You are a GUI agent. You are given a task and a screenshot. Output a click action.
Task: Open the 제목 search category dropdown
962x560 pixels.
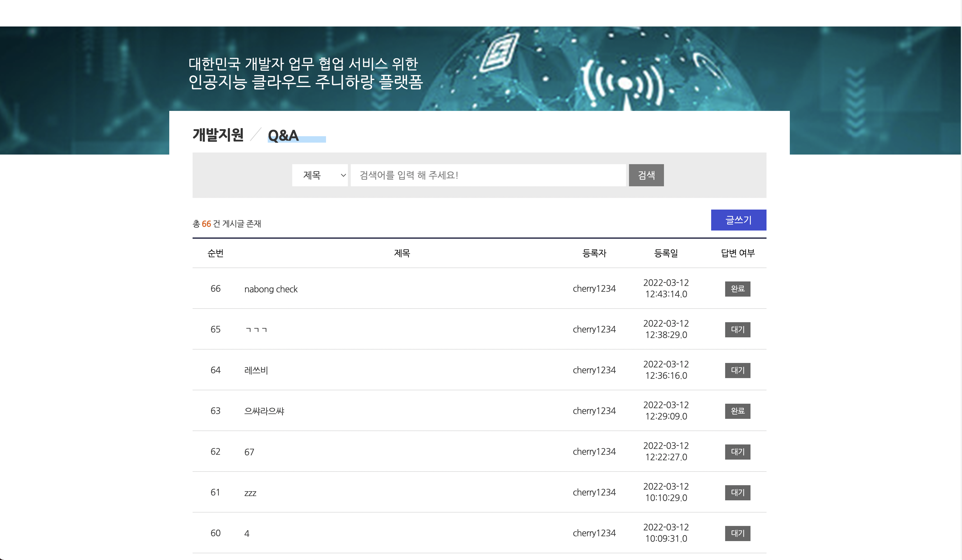point(320,175)
